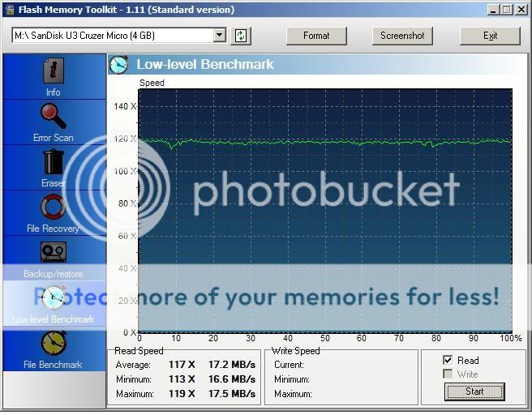Click the minimum speed value 16.6 MB/s
Image resolution: width=532 pixels, height=415 pixels.
click(232, 379)
